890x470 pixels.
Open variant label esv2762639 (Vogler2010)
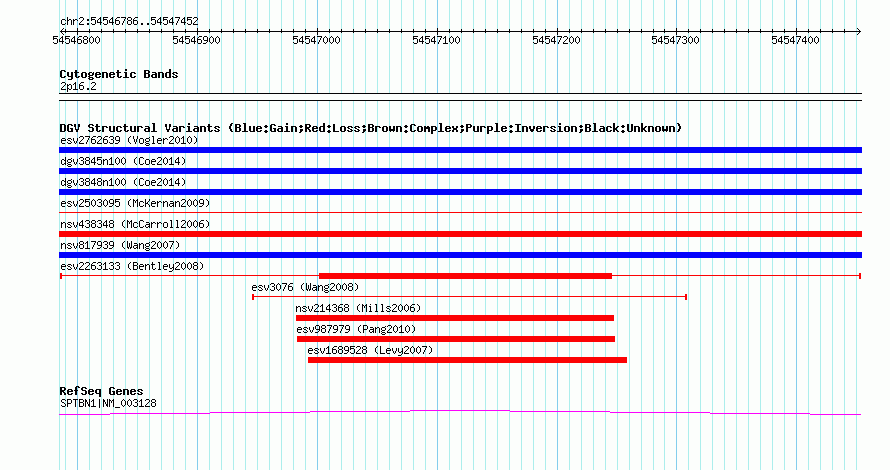click(129, 140)
